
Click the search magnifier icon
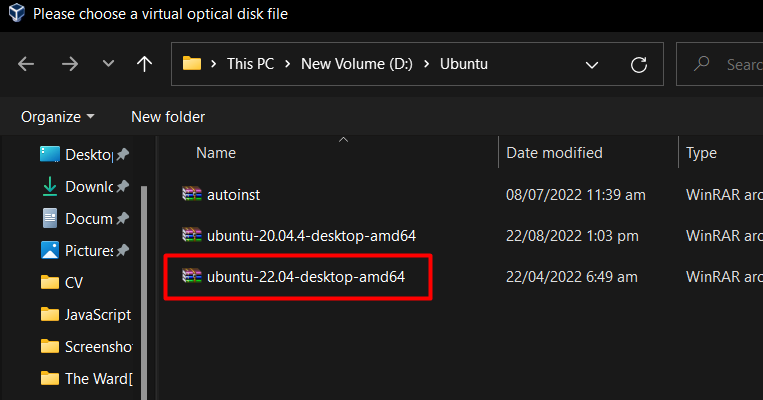point(701,64)
